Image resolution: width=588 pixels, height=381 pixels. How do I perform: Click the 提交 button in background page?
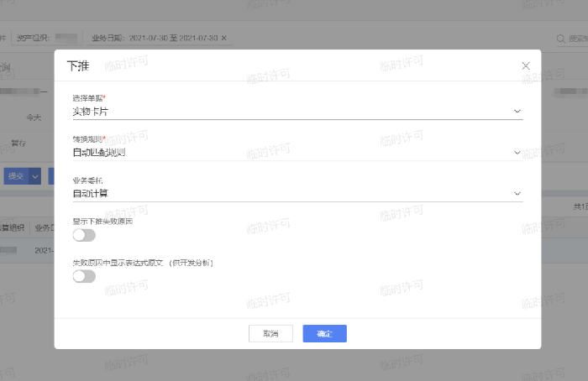click(16, 176)
